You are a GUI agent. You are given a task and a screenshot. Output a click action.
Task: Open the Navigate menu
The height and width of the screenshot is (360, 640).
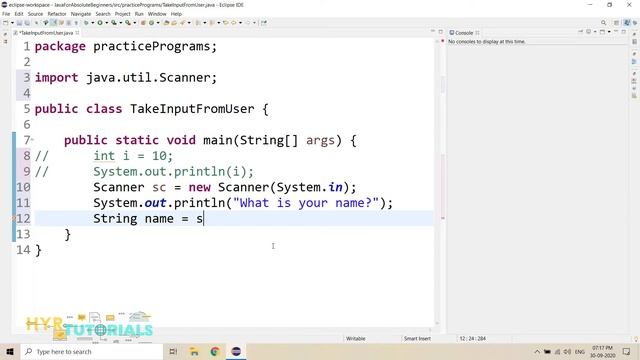81,14
